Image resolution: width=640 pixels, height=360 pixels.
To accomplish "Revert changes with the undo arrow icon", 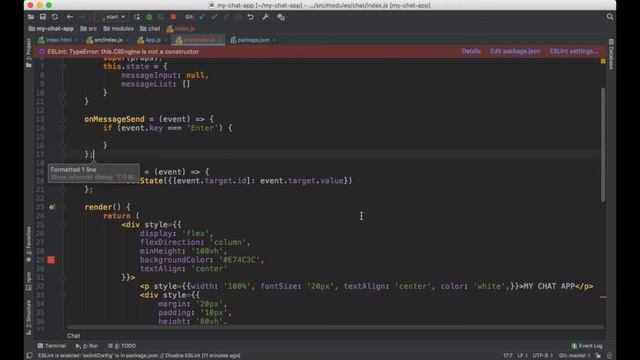I will click(251, 17).
